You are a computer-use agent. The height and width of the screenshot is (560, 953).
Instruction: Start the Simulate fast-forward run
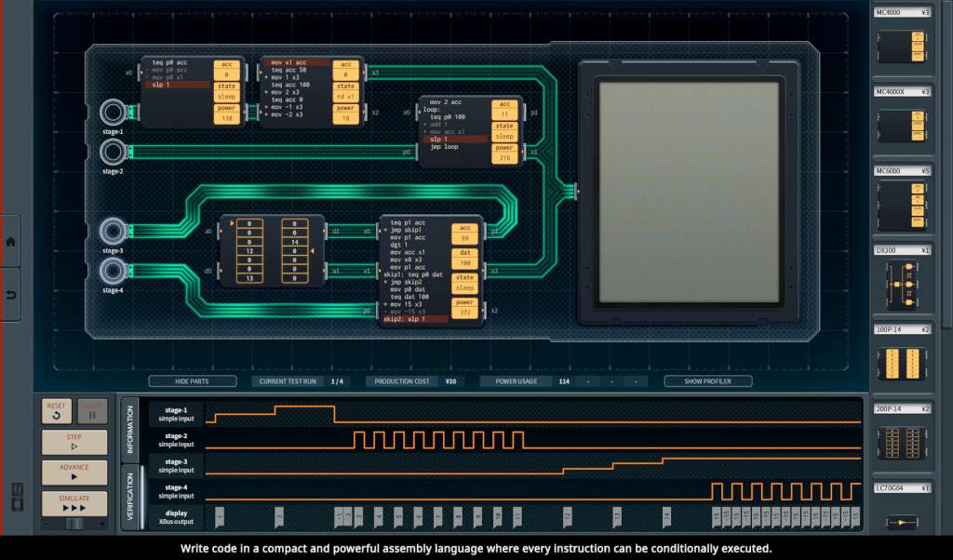pos(74,503)
